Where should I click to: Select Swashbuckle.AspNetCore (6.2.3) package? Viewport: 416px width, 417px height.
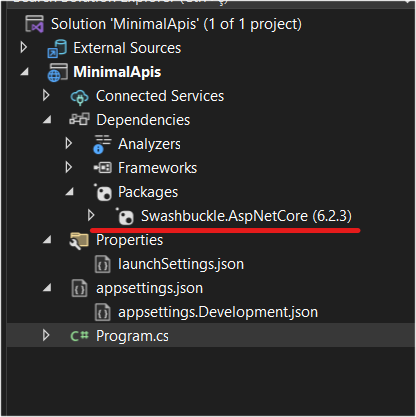[233, 216]
